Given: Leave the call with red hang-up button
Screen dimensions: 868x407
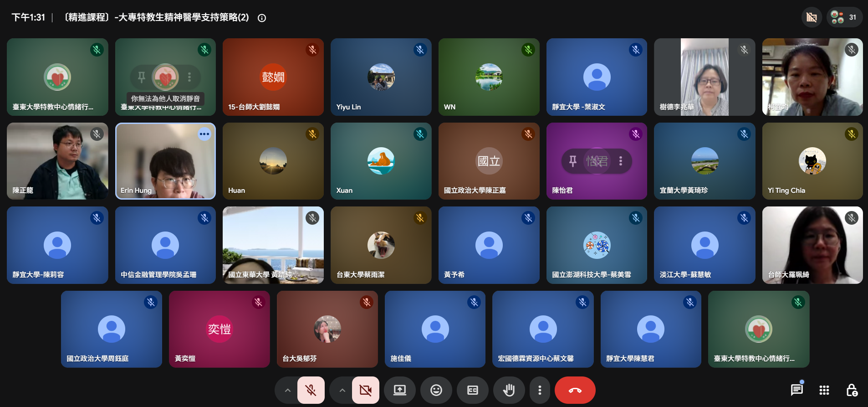Looking at the screenshot, I should (575, 390).
